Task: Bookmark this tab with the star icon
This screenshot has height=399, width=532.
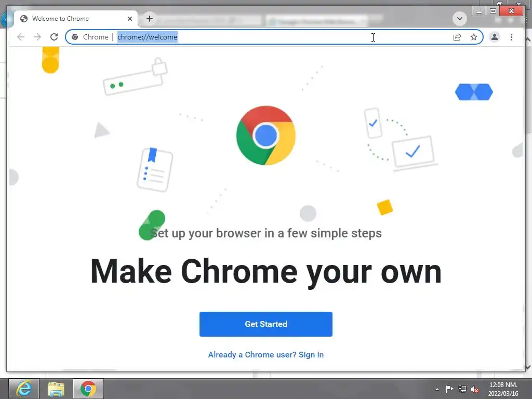Action: tap(474, 37)
